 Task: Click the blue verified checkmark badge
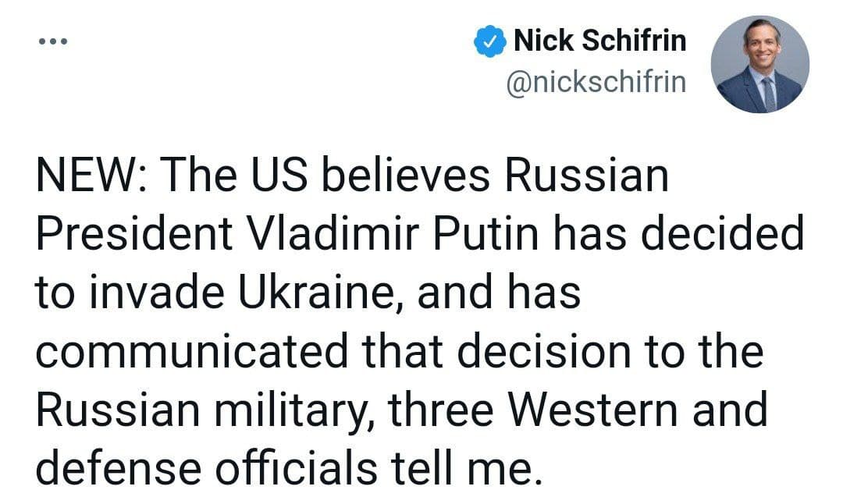(x=489, y=41)
